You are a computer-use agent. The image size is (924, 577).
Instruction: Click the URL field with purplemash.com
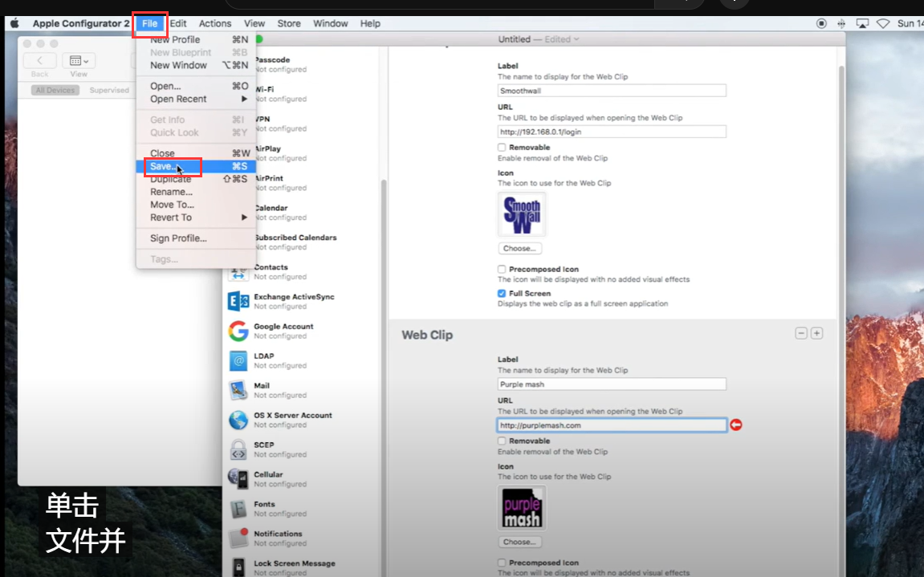pos(612,425)
